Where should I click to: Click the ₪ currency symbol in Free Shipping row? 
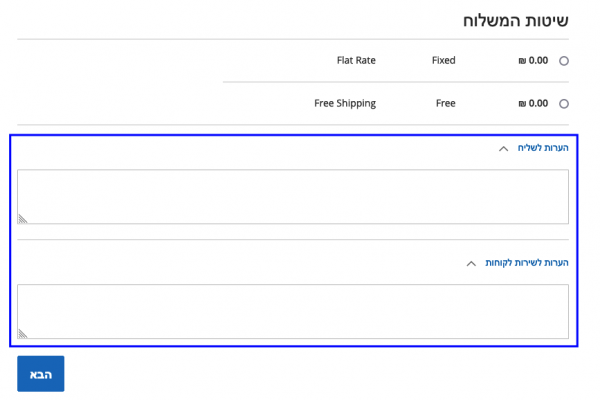522,103
